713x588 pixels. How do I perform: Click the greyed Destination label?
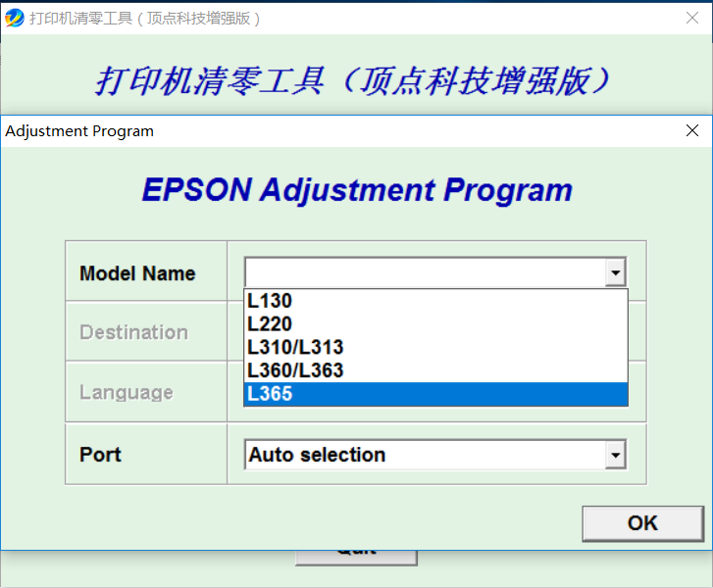coord(133,332)
